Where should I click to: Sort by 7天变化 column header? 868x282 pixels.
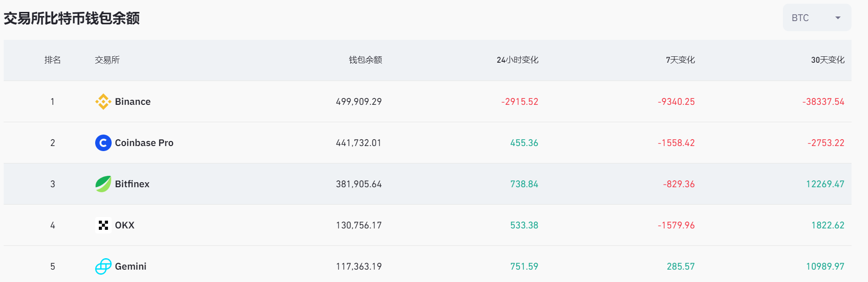pyautogui.click(x=680, y=60)
